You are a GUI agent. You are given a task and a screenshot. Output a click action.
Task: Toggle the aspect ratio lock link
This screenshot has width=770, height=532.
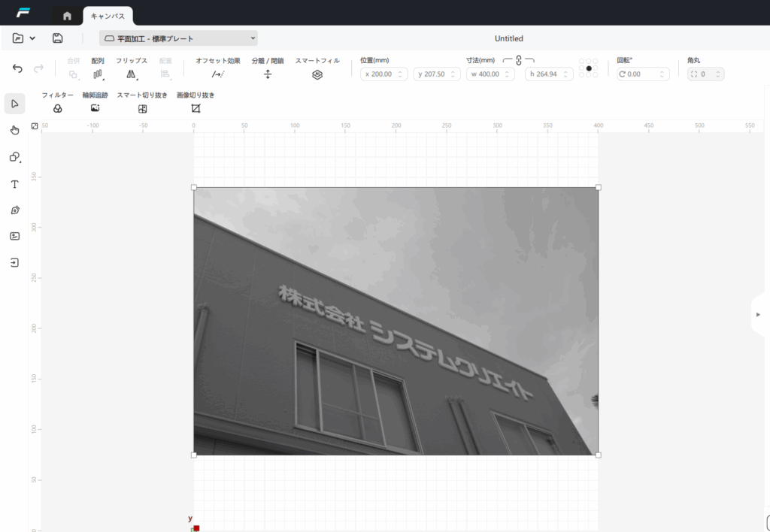519,61
